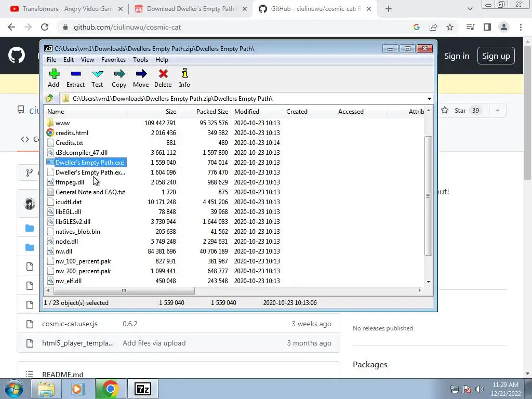Click the horizontal scrollbar thumb in 7-Zip
Image resolution: width=532 pixels, height=399 pixels.
pos(124,290)
